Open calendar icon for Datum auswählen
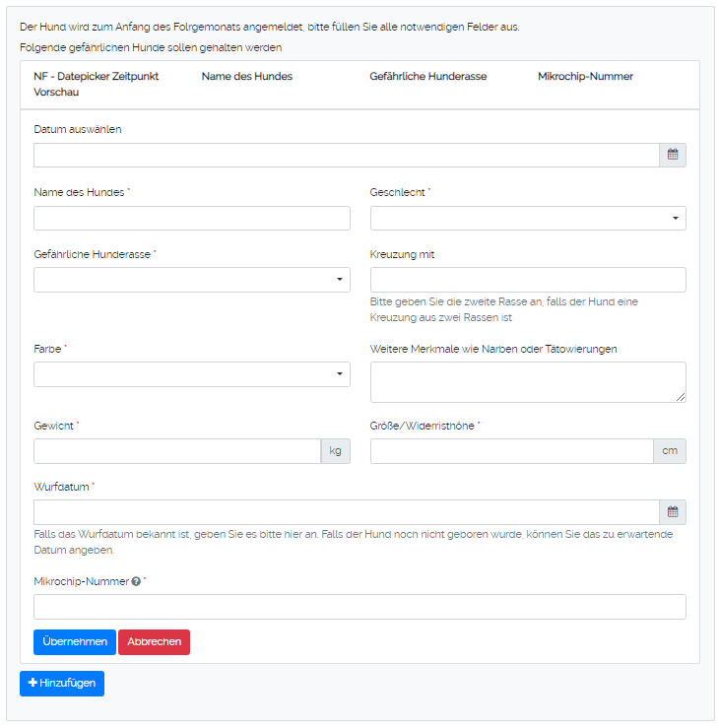Viewport: 719px width, 728px height. click(673, 155)
